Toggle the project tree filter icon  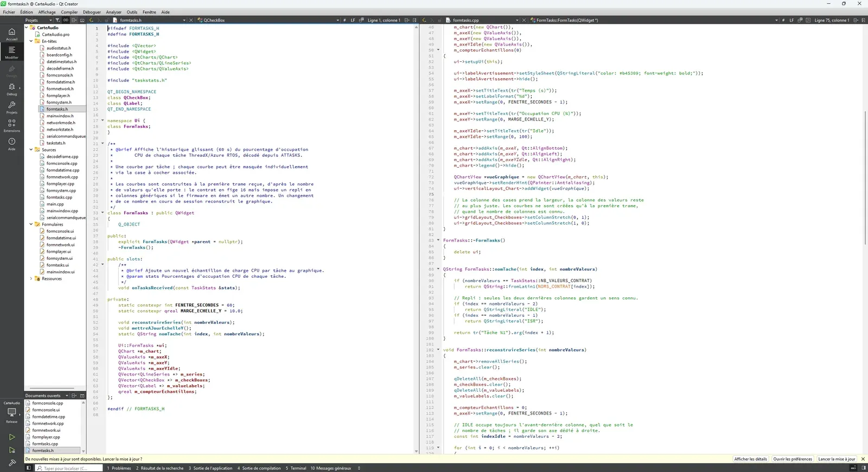coord(57,20)
